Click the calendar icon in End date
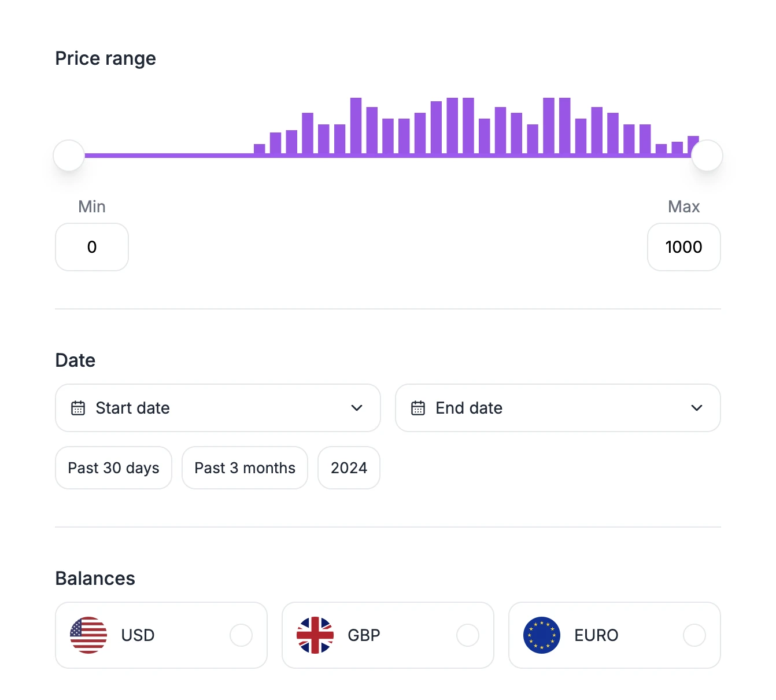 (418, 408)
